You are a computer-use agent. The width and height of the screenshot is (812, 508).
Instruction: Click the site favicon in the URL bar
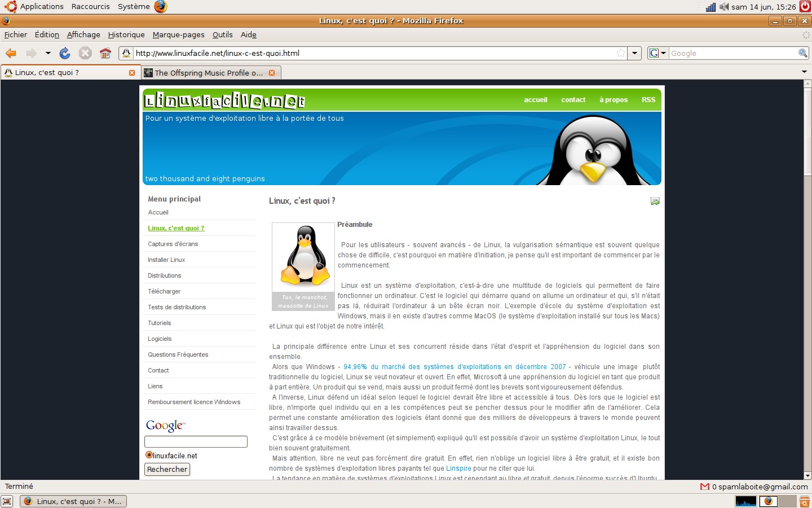click(x=126, y=53)
